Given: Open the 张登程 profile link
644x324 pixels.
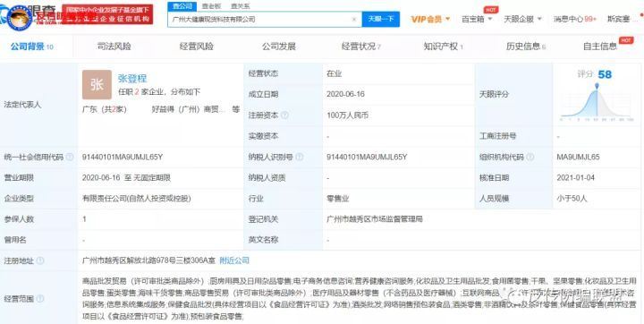Looking at the screenshot, I should coord(132,79).
